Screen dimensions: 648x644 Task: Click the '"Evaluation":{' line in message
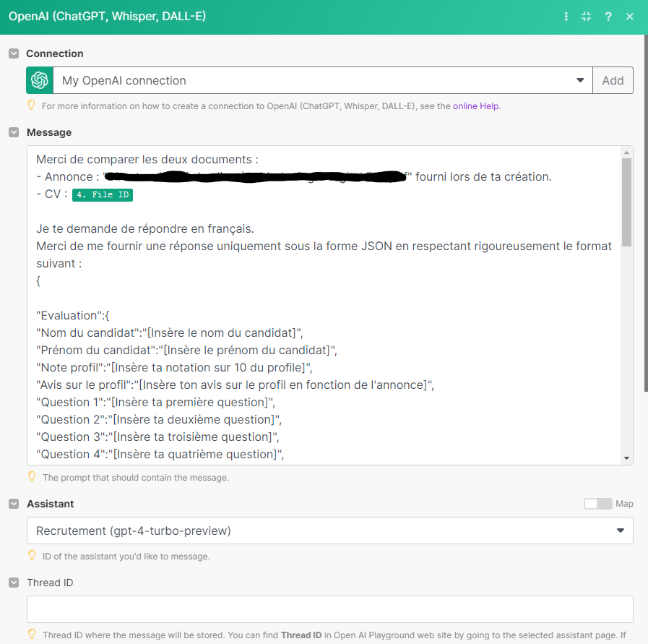pyautogui.click(x=73, y=315)
